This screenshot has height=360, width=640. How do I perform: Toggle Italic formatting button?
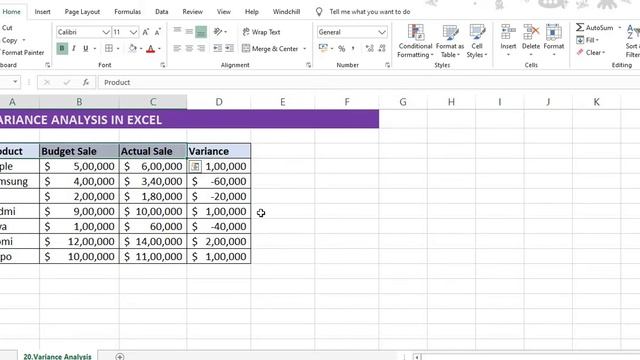74,49
